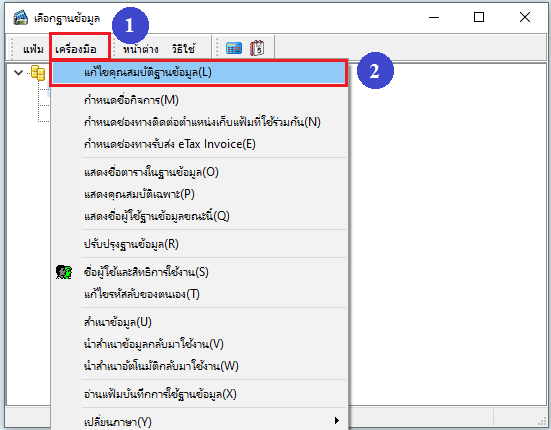Open the หน้าต่าง menu
The image size is (551, 430).
(x=140, y=49)
